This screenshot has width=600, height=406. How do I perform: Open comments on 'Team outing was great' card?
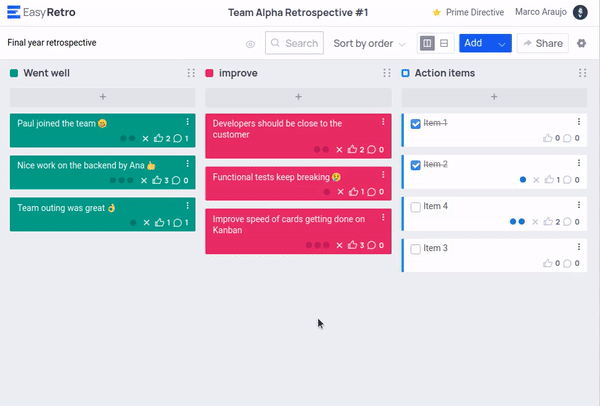coord(176,222)
